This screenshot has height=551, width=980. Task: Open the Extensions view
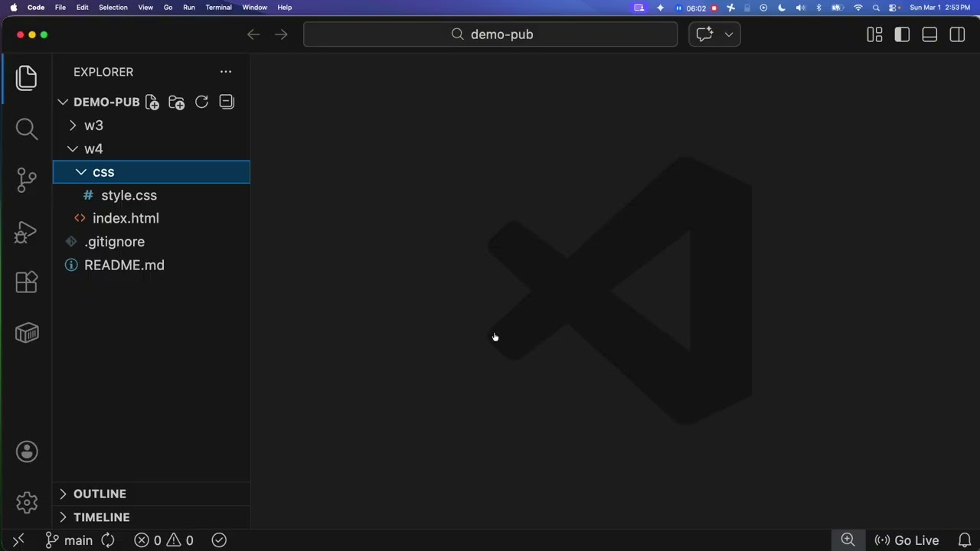point(27,282)
